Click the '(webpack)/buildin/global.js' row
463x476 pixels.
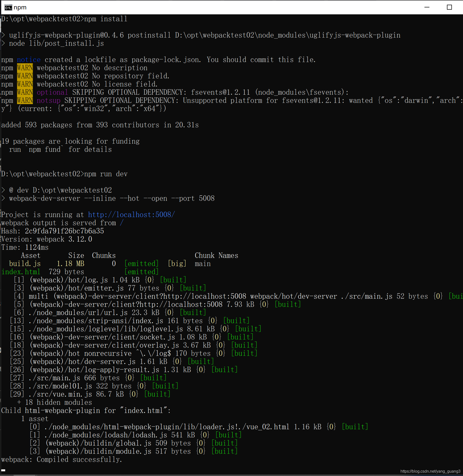(133, 443)
